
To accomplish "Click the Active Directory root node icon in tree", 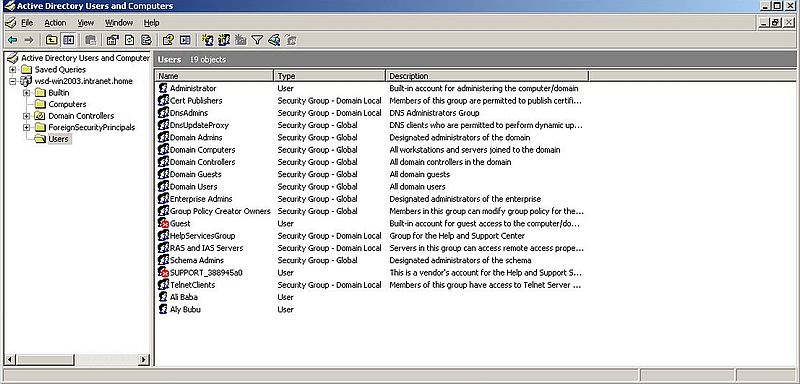I will [x=13, y=58].
